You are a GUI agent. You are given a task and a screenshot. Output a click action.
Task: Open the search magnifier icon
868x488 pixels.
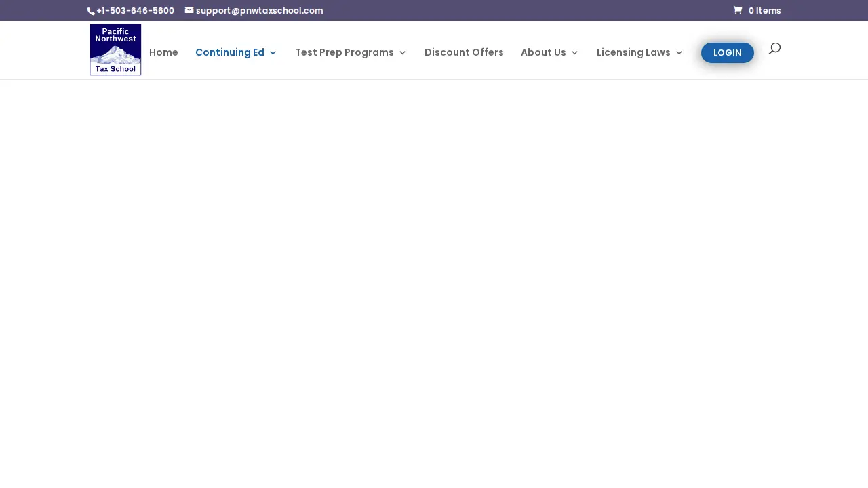point(774,48)
